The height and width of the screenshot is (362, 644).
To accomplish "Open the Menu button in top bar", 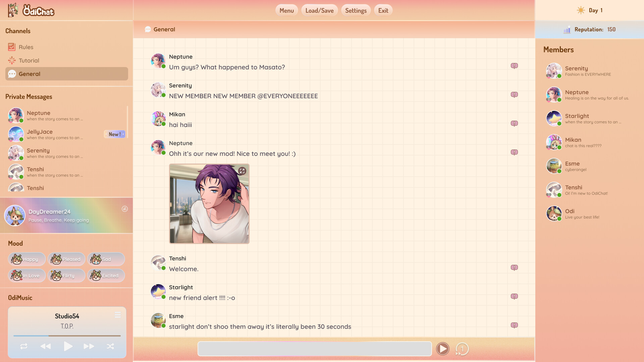I will 287,10.
